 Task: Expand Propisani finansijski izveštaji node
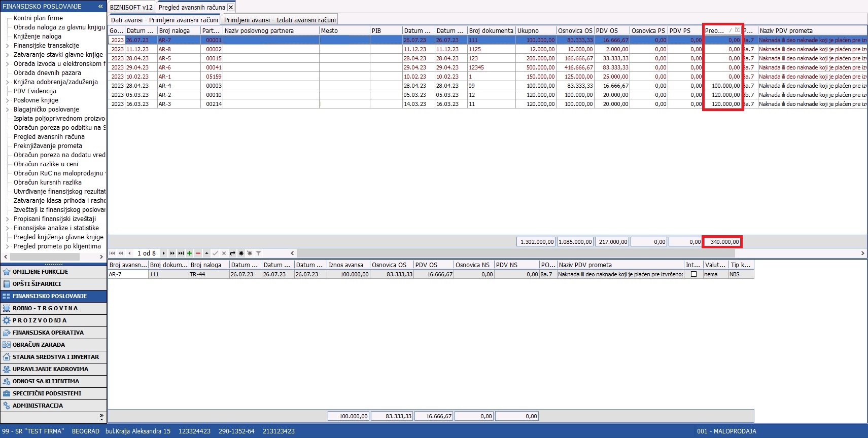(x=7, y=219)
